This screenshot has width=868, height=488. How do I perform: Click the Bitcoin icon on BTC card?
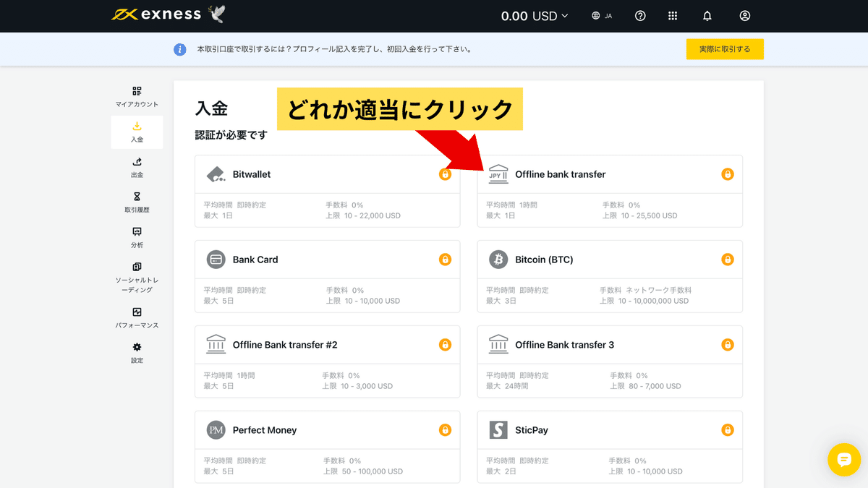click(498, 259)
